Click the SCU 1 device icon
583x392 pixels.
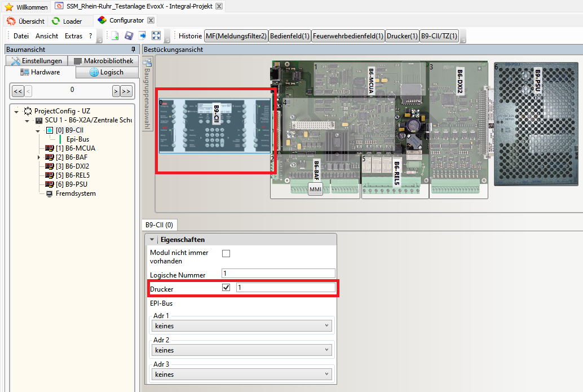[39, 120]
